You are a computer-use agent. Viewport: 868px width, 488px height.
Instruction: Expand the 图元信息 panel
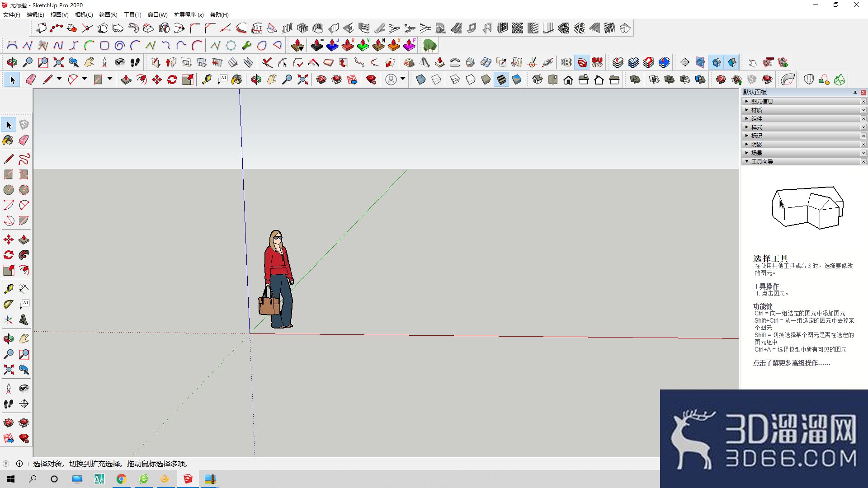click(801, 101)
